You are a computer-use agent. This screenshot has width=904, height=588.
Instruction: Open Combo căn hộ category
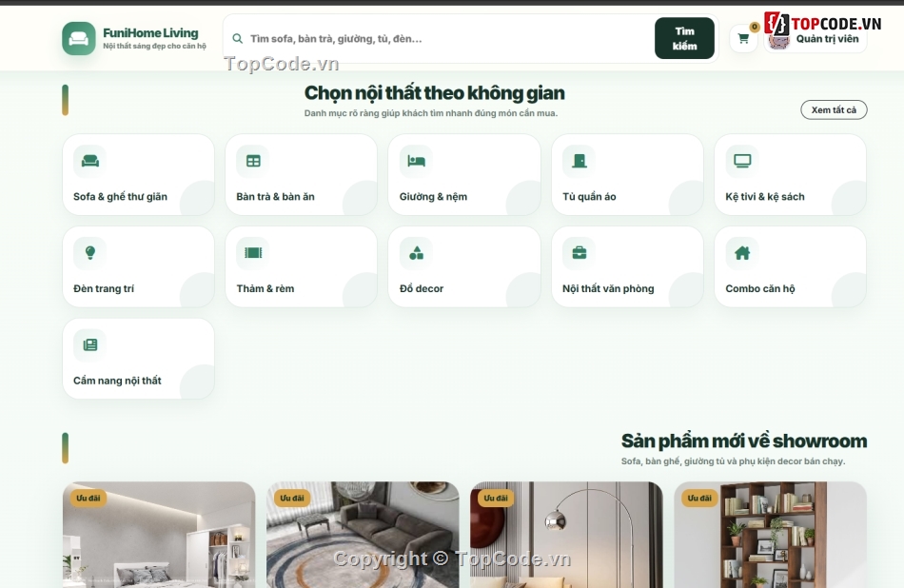[791, 266]
